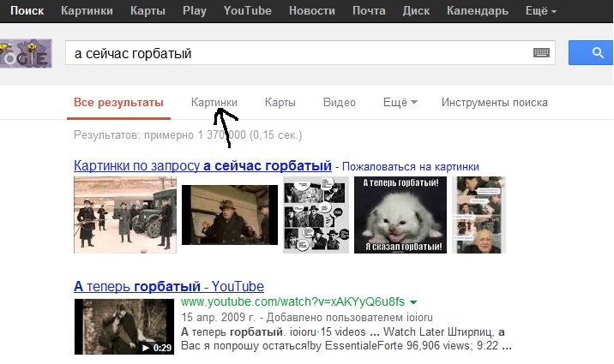This screenshot has height=364, width=614.
Task: Open Почта in the top bar
Action: point(370,11)
